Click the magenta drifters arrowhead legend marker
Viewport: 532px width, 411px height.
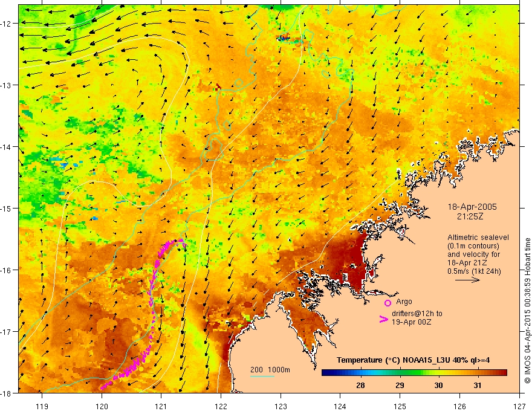click(x=384, y=319)
